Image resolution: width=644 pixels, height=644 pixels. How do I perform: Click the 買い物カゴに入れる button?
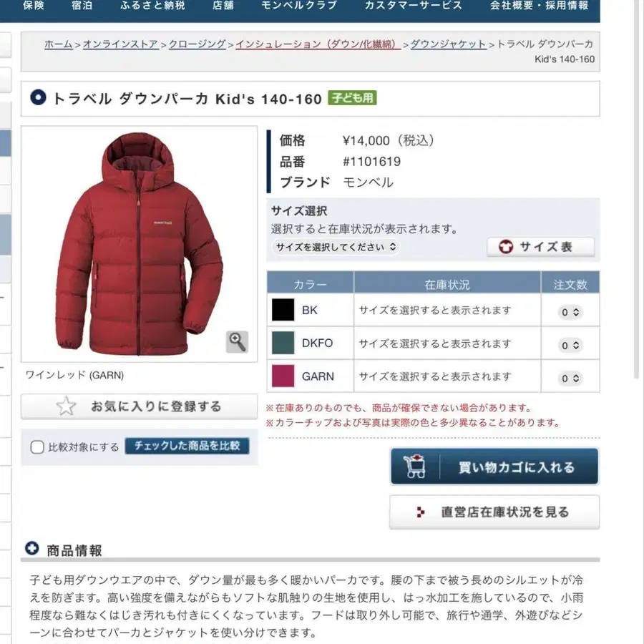coord(494,467)
